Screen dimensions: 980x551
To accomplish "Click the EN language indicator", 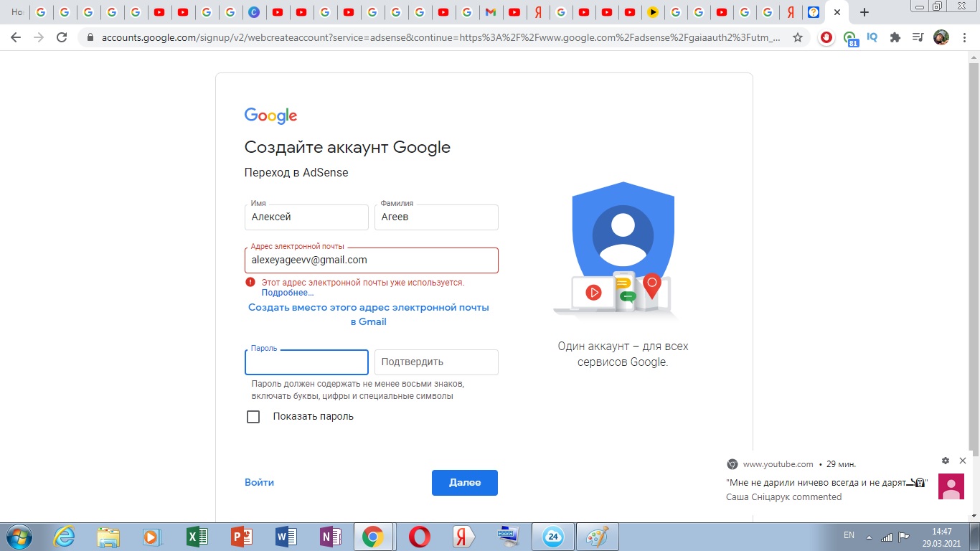I will coord(849,535).
